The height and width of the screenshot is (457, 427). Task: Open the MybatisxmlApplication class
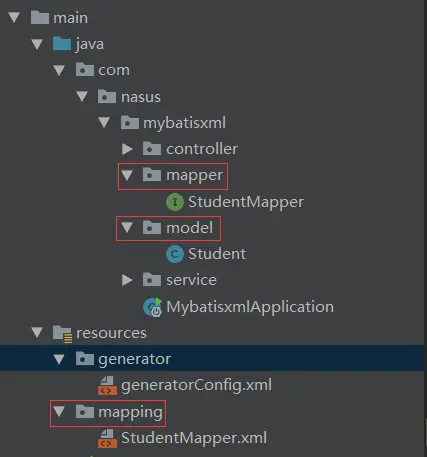click(250, 307)
